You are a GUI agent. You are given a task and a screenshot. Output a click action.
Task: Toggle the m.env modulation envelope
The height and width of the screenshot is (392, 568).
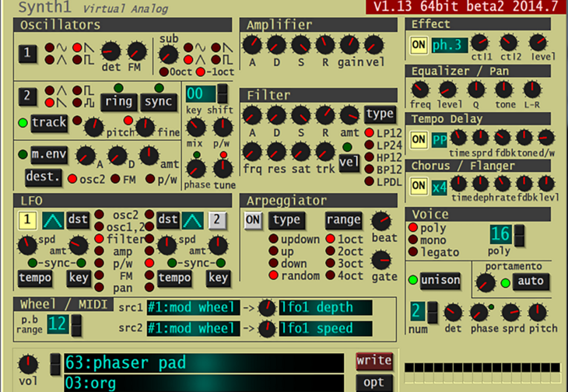click(49, 155)
